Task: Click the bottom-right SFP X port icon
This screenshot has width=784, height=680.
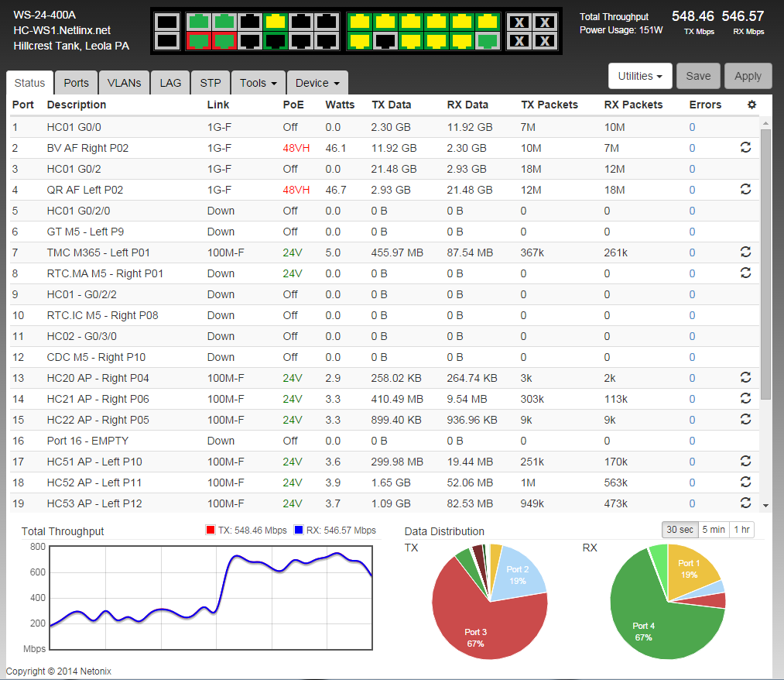Action: tap(545, 41)
